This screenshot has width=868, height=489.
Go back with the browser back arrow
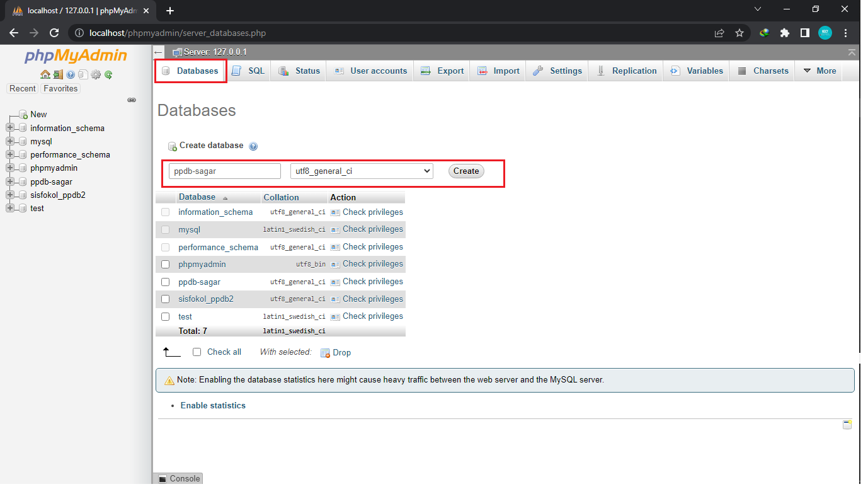[x=14, y=33]
